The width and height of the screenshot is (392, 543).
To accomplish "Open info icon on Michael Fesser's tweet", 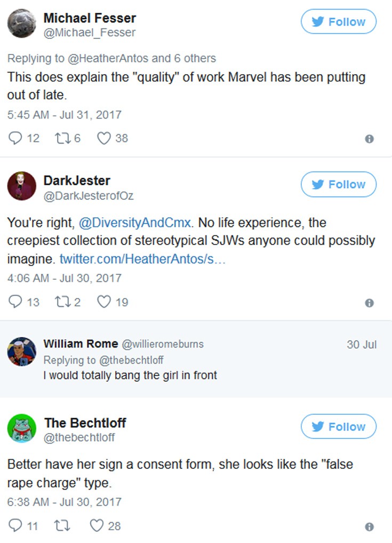I will (x=369, y=139).
